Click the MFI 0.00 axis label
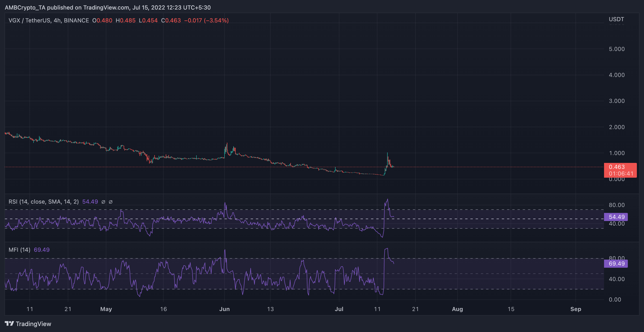Image resolution: width=644 pixels, height=332 pixels. point(615,299)
